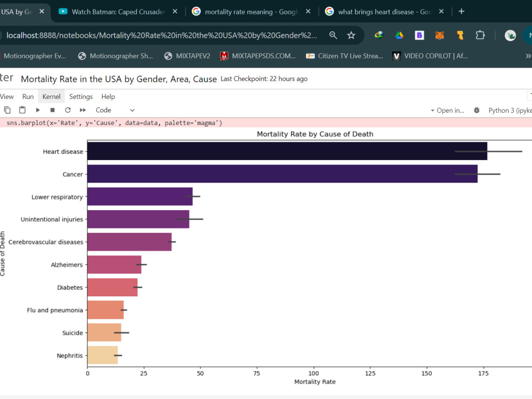Open the orange T extension icon

tap(460, 35)
